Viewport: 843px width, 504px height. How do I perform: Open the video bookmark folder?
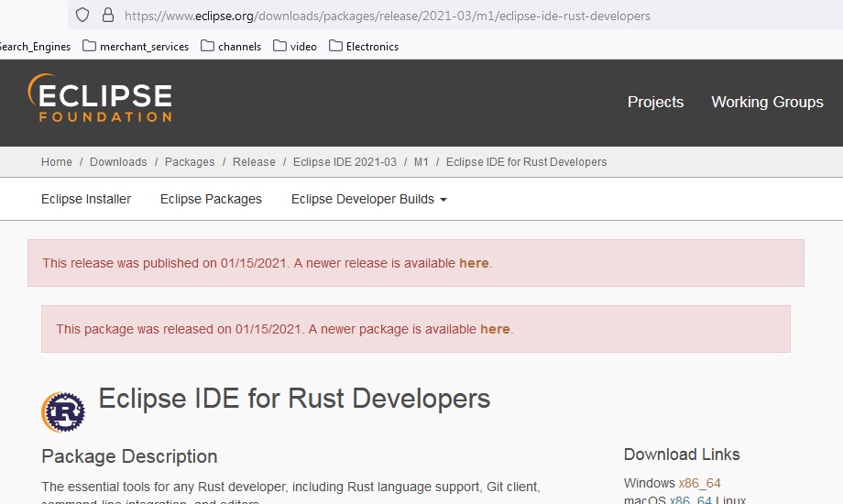(x=295, y=47)
